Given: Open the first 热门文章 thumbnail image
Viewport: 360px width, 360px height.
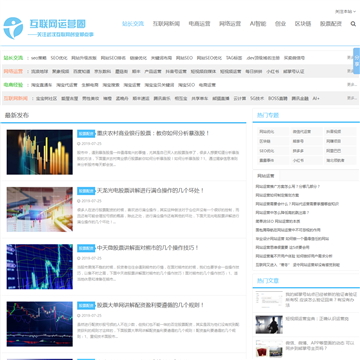Looking at the screenshot, I should tap(269, 300).
